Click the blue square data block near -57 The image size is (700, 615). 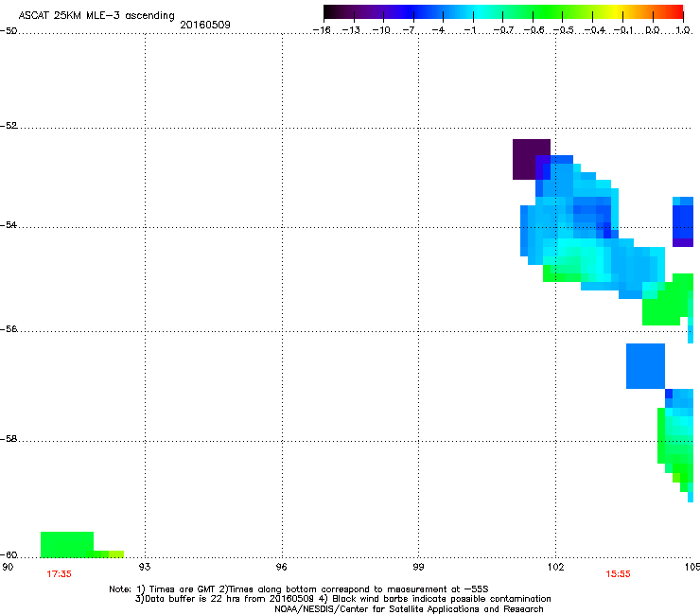tap(645, 366)
